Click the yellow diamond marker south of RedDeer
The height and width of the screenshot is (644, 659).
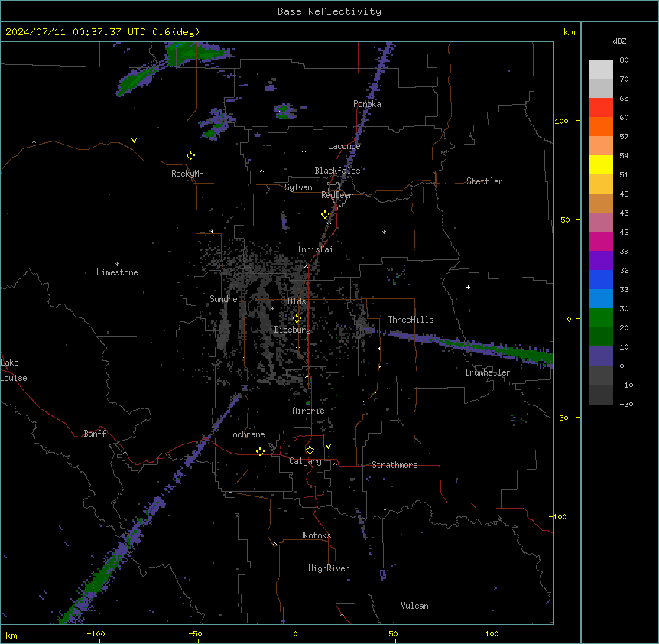pyautogui.click(x=325, y=215)
